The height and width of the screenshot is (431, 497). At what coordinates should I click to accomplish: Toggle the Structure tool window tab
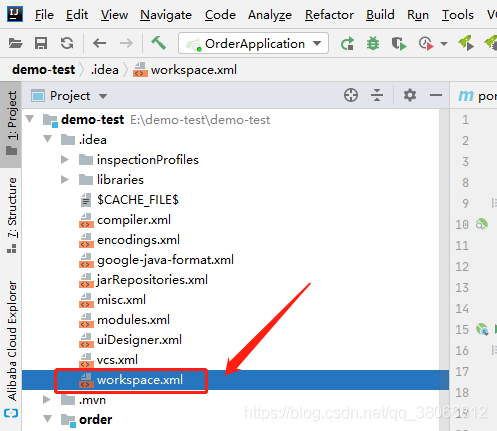tap(12, 215)
